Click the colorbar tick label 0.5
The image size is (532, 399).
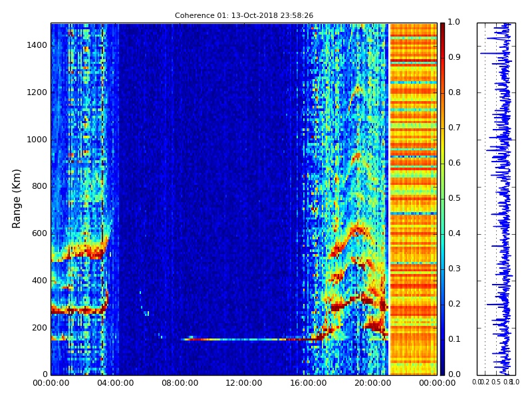coord(454,198)
